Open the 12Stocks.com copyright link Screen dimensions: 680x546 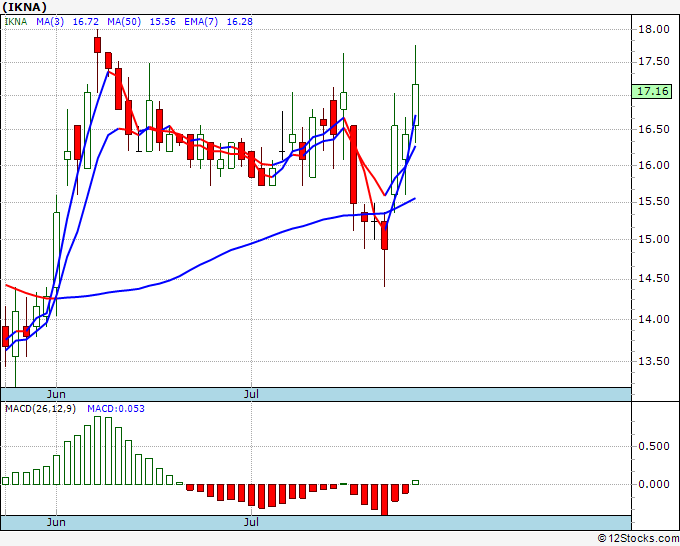tap(638, 539)
